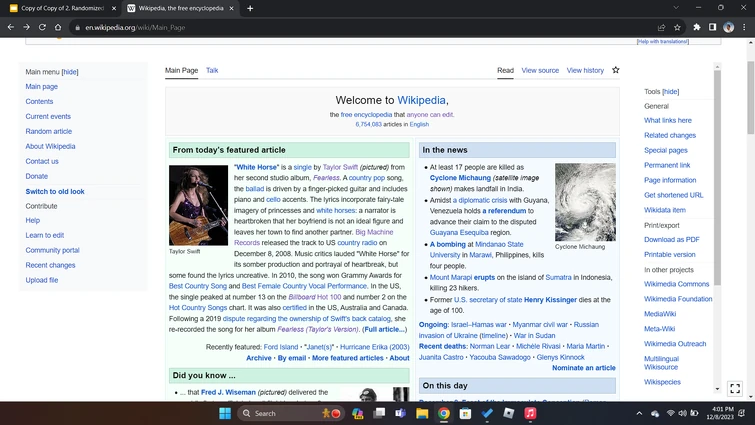View site info via the padlock icon
The height and width of the screenshot is (425, 755).
coord(77,27)
